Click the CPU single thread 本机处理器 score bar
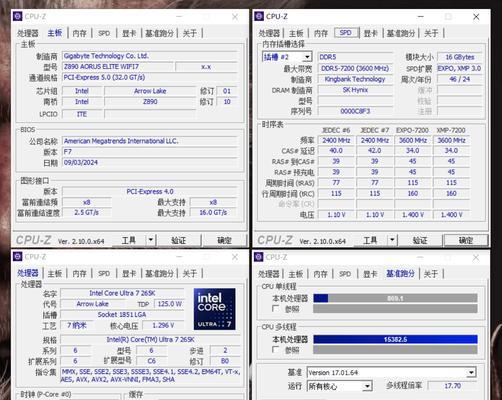The width and height of the screenshot is (502, 400). 395,298
